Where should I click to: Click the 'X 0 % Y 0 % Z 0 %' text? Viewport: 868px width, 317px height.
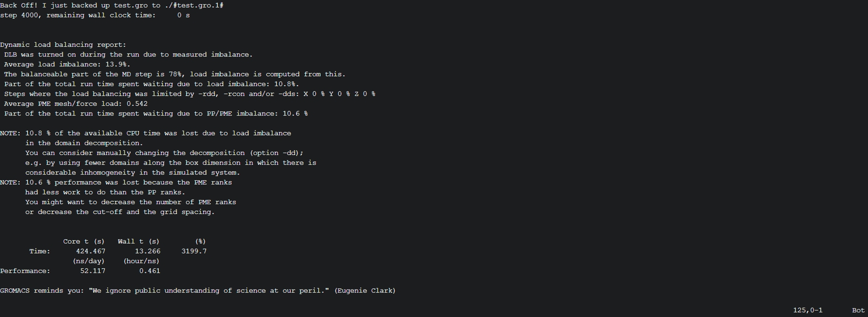[339, 94]
